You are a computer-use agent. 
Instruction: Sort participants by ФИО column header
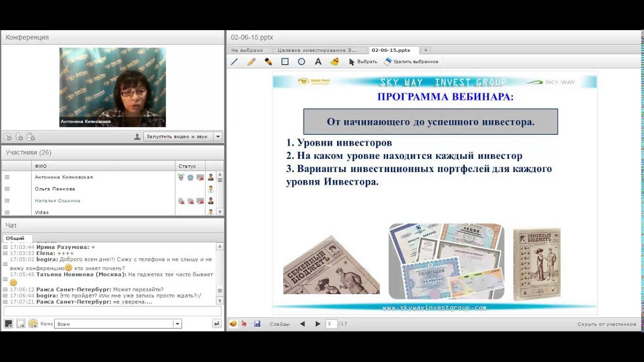coord(103,166)
